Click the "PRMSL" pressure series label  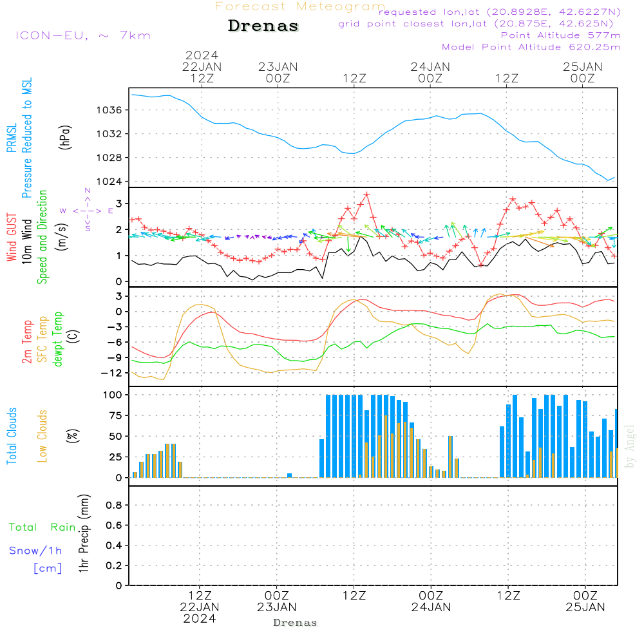(12, 137)
